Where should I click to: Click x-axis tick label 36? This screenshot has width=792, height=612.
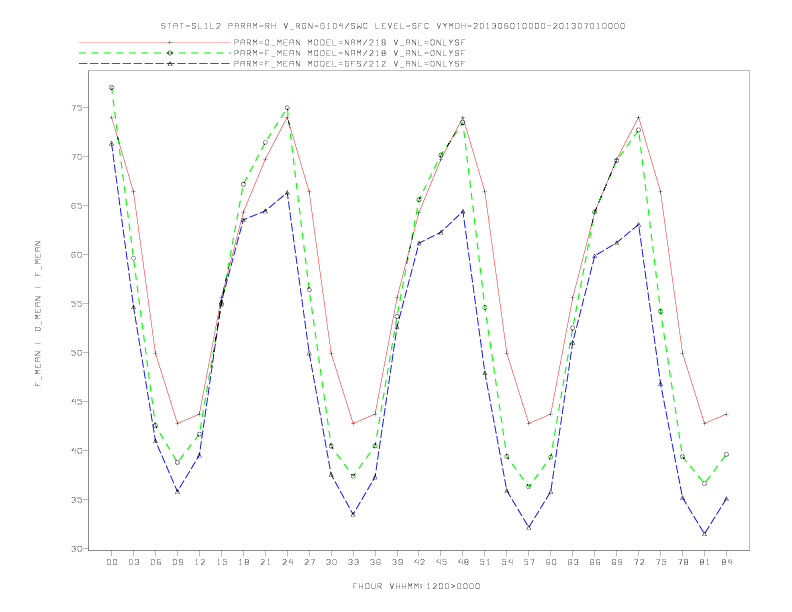tap(375, 562)
